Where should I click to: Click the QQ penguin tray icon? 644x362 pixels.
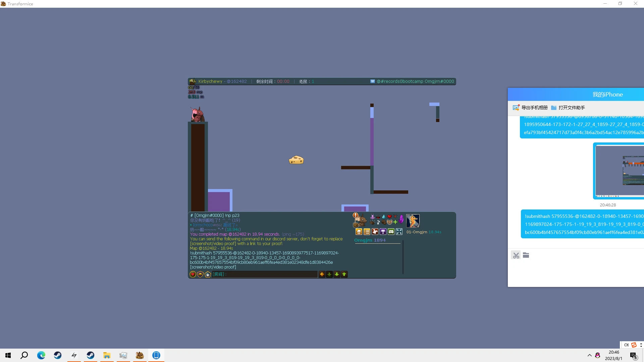pos(598,355)
